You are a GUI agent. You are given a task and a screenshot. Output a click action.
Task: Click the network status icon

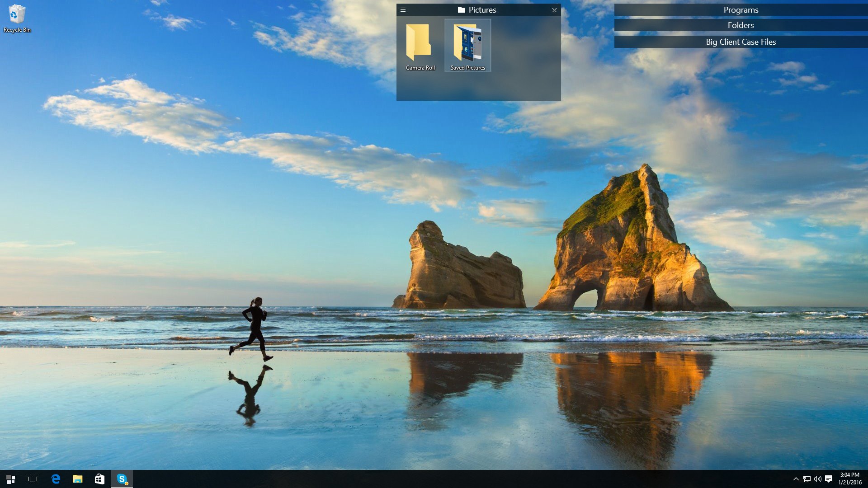click(x=807, y=479)
